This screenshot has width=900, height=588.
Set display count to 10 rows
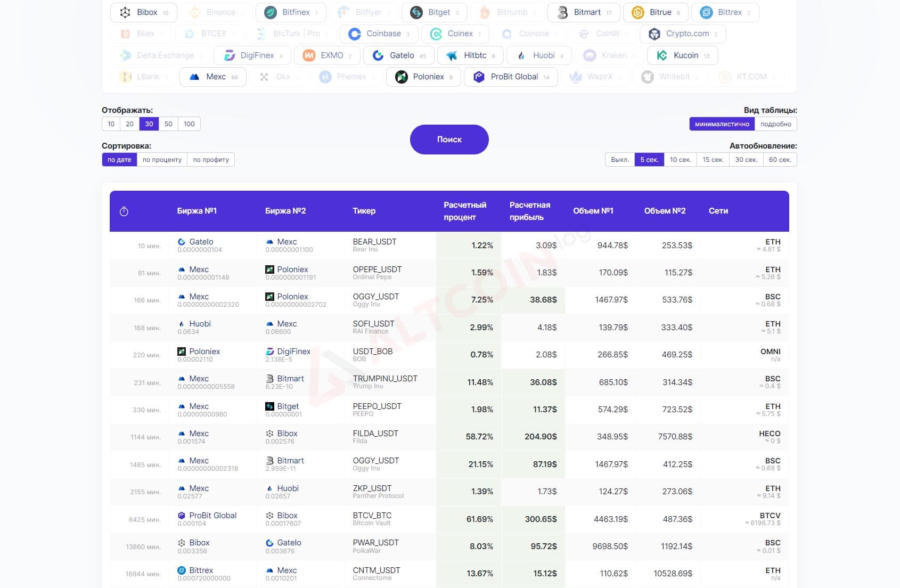click(111, 124)
